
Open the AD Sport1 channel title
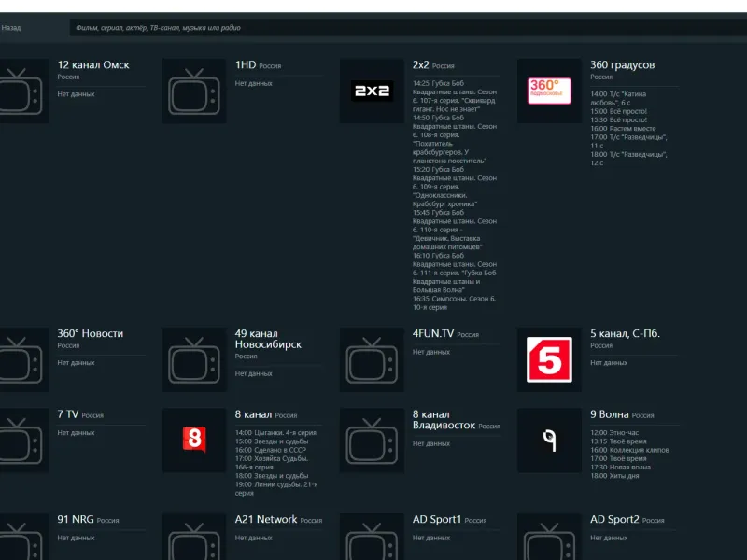click(437, 519)
